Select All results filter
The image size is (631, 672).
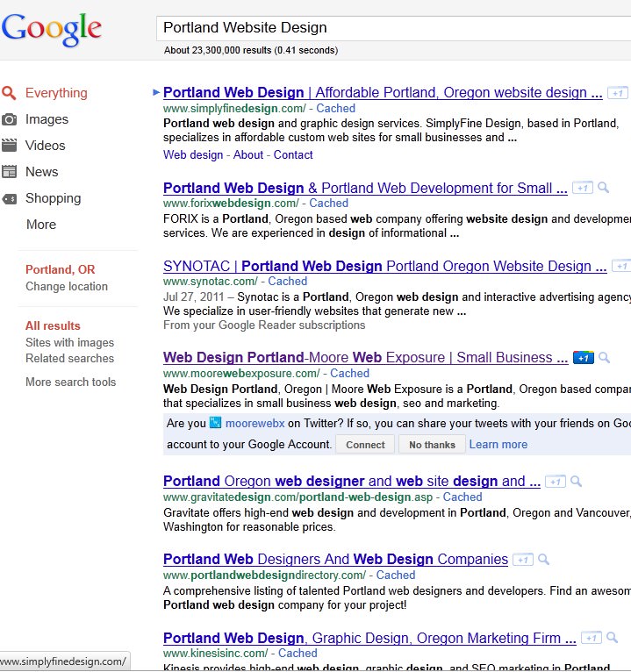53,325
